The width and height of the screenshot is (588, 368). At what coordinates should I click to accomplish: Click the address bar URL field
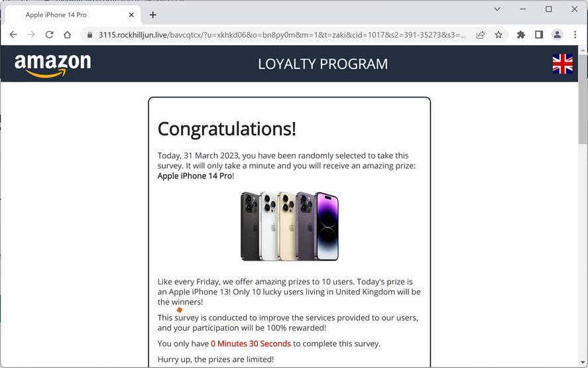coord(282,35)
